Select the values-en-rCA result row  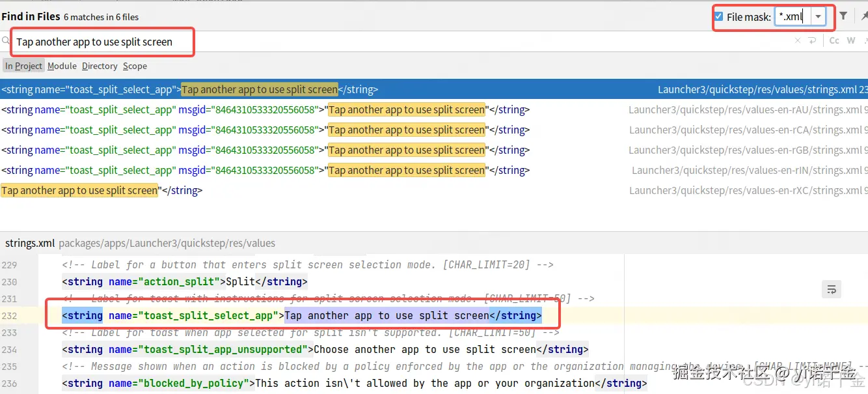click(434, 130)
